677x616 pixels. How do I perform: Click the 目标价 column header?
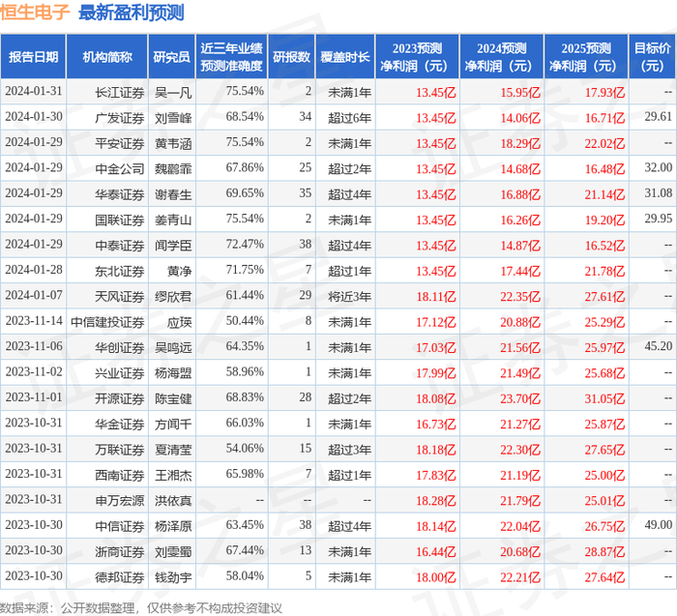click(x=653, y=57)
